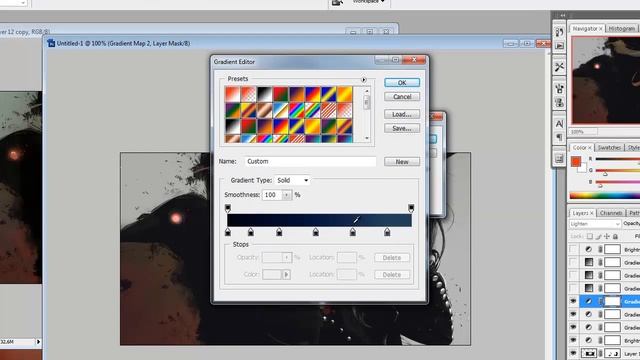Switch to the Histogram tab
Image resolution: width=640 pixels, height=360 pixels.
[x=621, y=29]
